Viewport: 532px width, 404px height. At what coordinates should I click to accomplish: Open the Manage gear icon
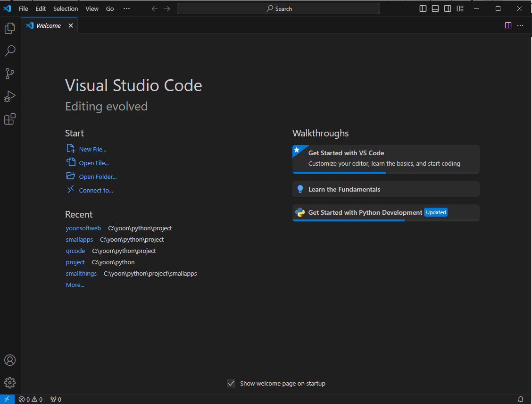click(x=10, y=383)
